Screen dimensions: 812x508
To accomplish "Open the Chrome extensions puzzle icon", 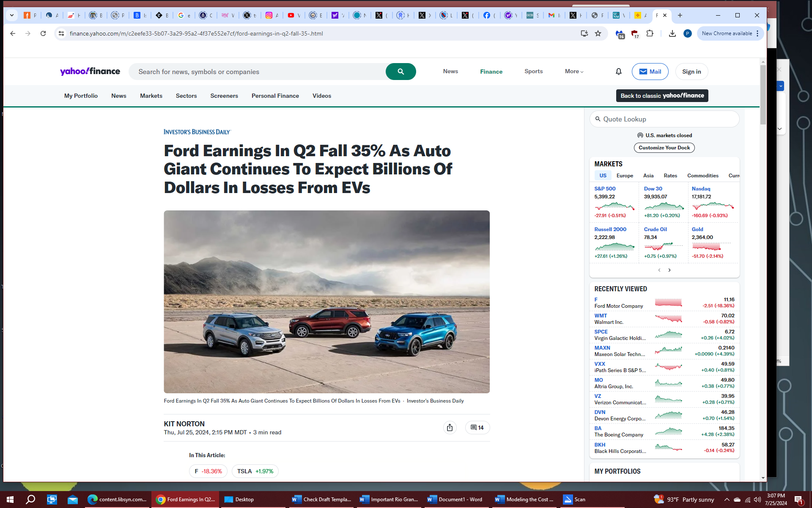I will click(650, 33).
